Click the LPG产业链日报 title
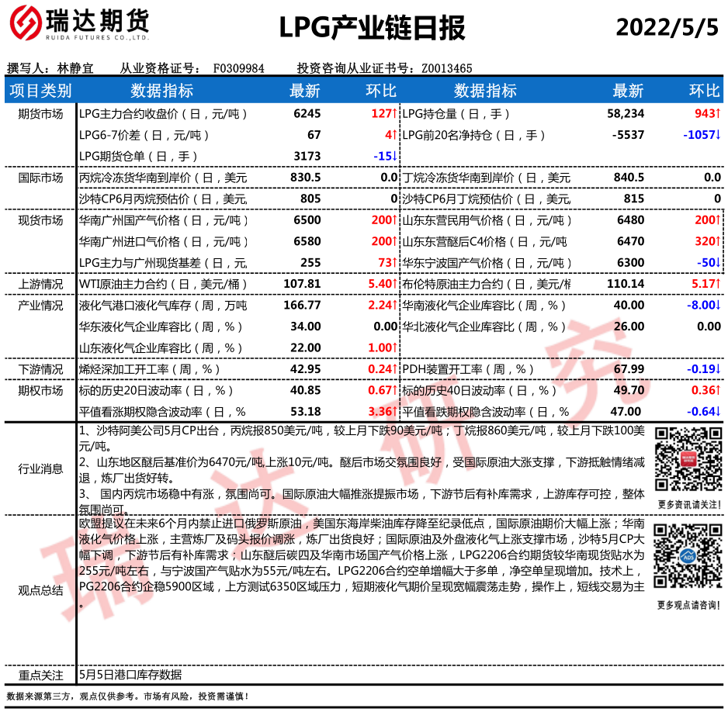The width and height of the screenshot is (728, 712). (x=372, y=27)
